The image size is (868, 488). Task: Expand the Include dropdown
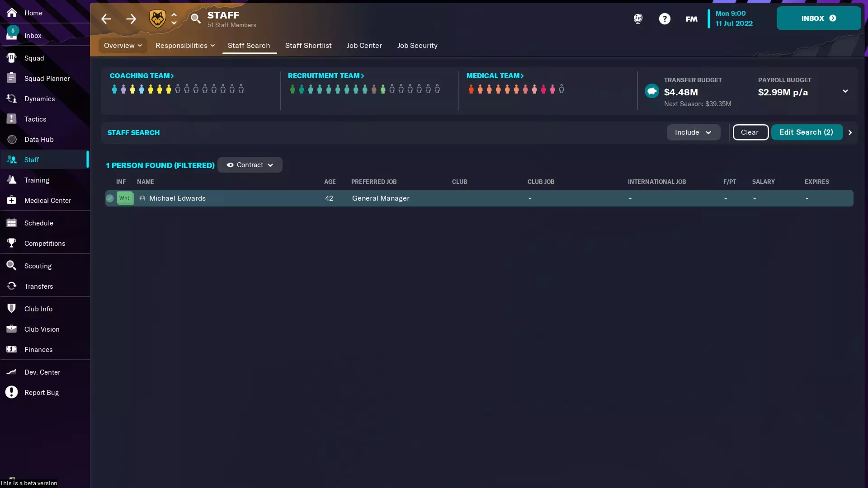pos(693,132)
